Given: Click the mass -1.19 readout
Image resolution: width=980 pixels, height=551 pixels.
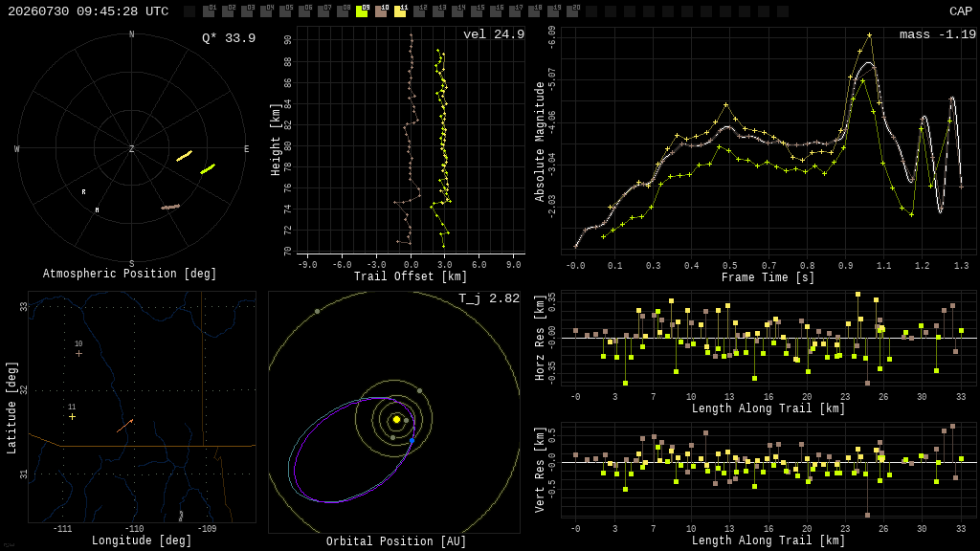Looking at the screenshot, I should [x=938, y=34].
